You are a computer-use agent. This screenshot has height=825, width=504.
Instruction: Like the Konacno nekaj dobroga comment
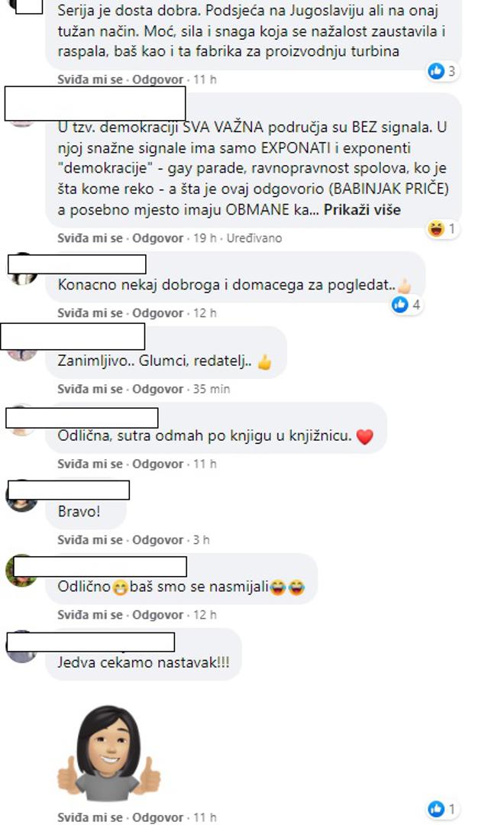pyautogui.click(x=90, y=313)
